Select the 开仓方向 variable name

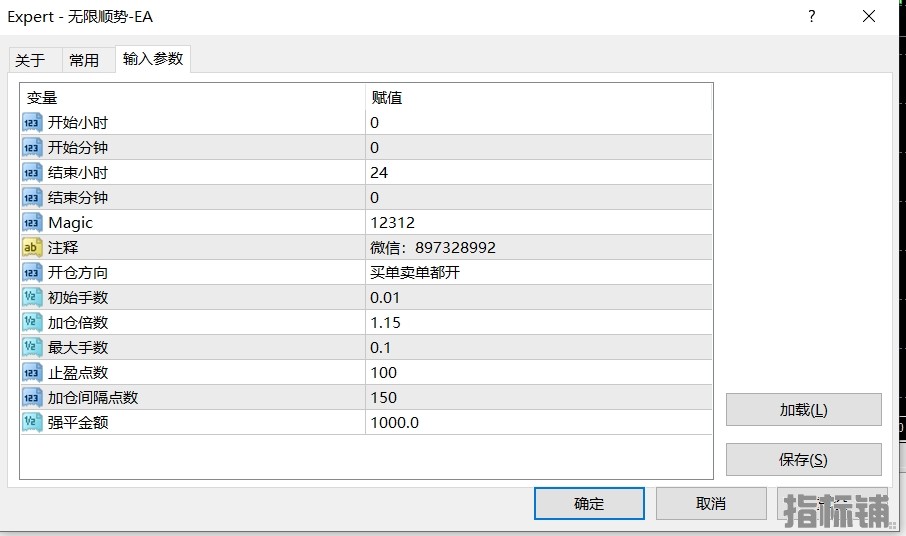coord(78,272)
